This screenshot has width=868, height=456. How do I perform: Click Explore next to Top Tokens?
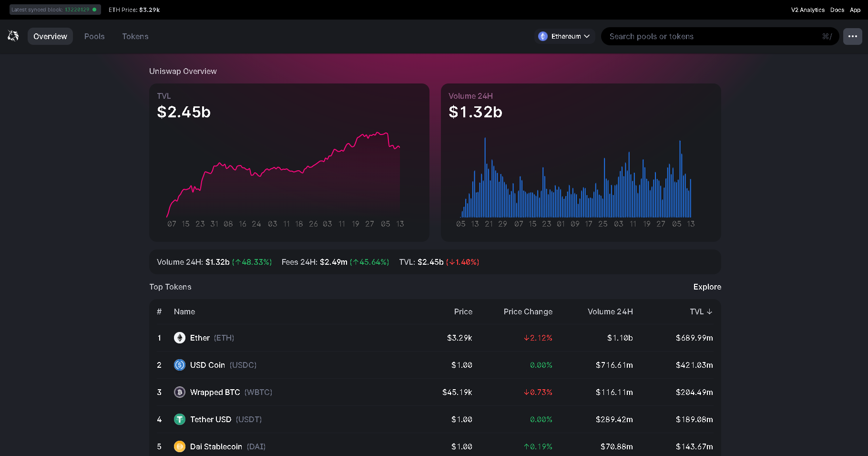(x=707, y=287)
